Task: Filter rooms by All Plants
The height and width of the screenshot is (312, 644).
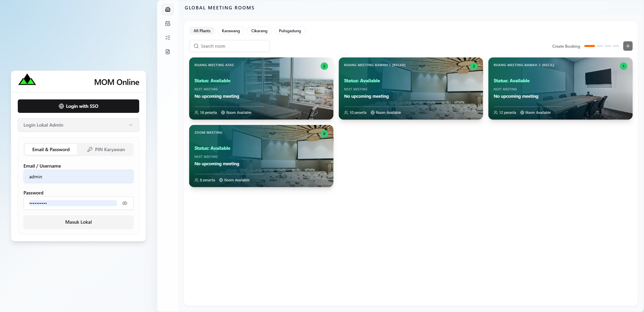Action: (202, 31)
